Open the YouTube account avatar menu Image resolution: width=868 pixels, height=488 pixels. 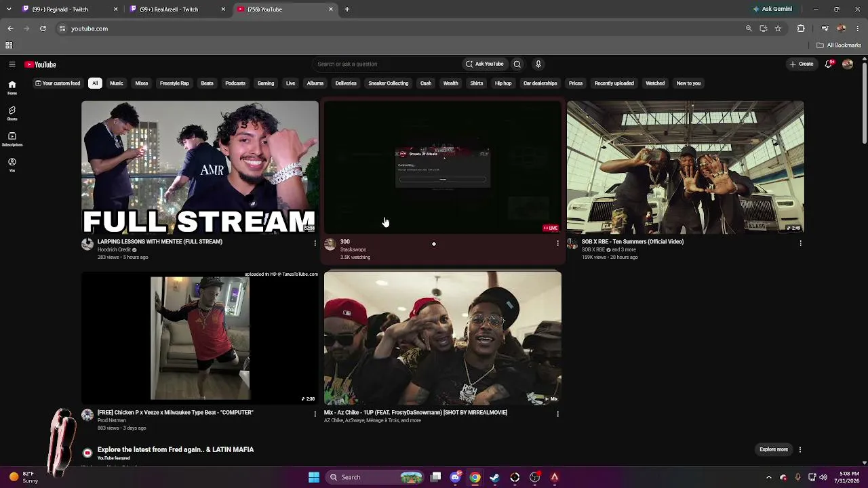pos(848,64)
